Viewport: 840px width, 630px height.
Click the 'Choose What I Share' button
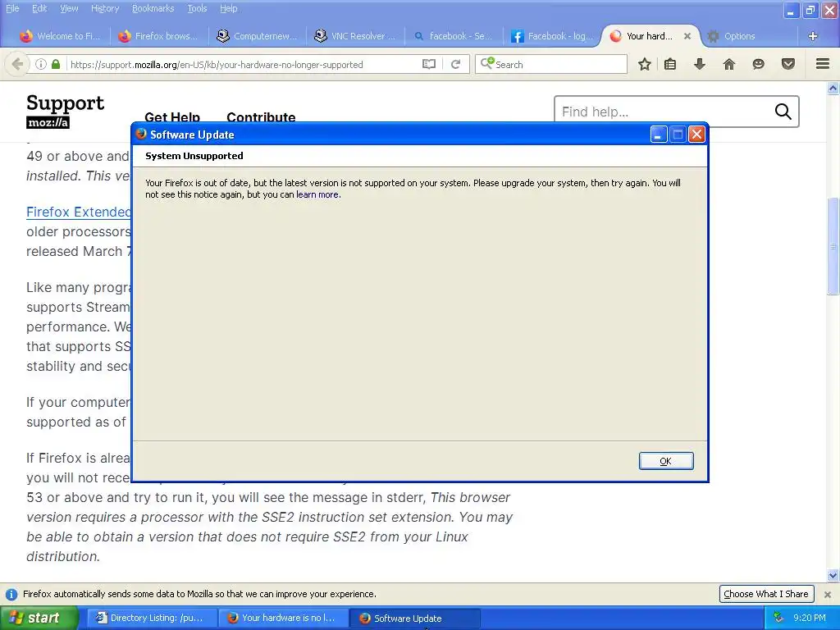(x=766, y=594)
